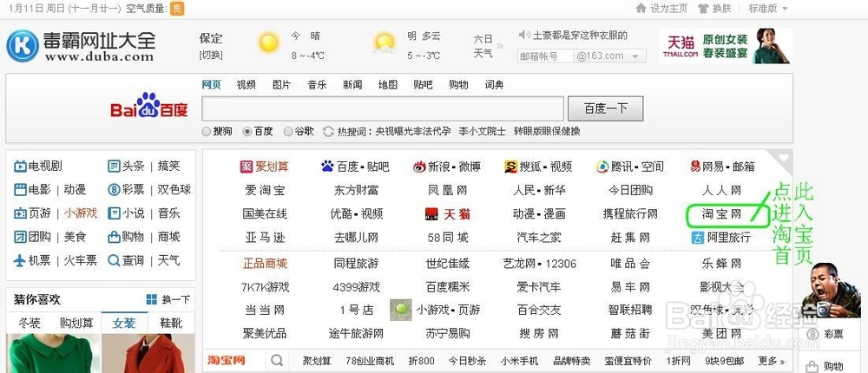Click the 小说 book icon

114,213
